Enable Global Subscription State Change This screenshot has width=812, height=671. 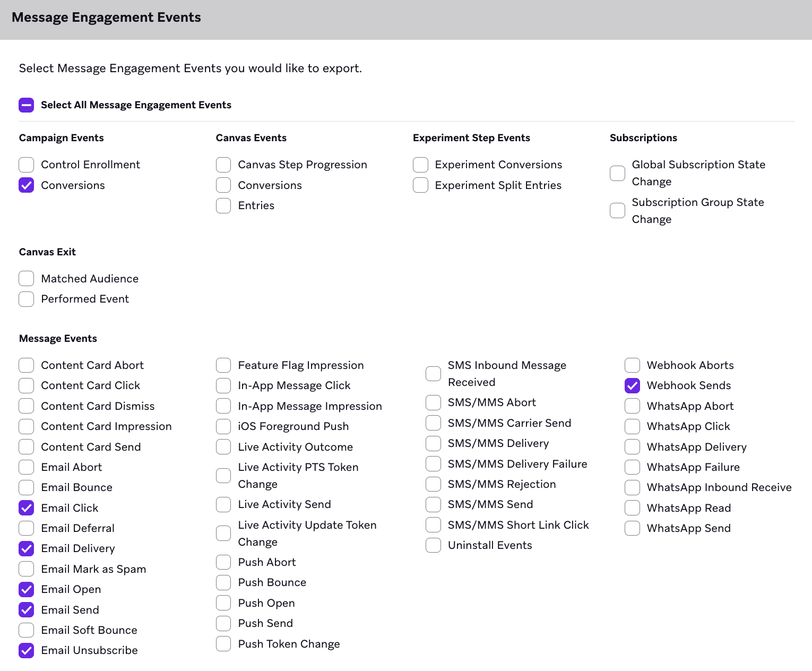[x=617, y=173]
